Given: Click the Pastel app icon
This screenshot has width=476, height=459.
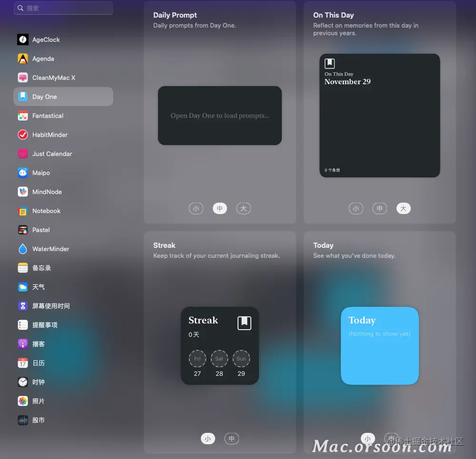Looking at the screenshot, I should point(23,230).
